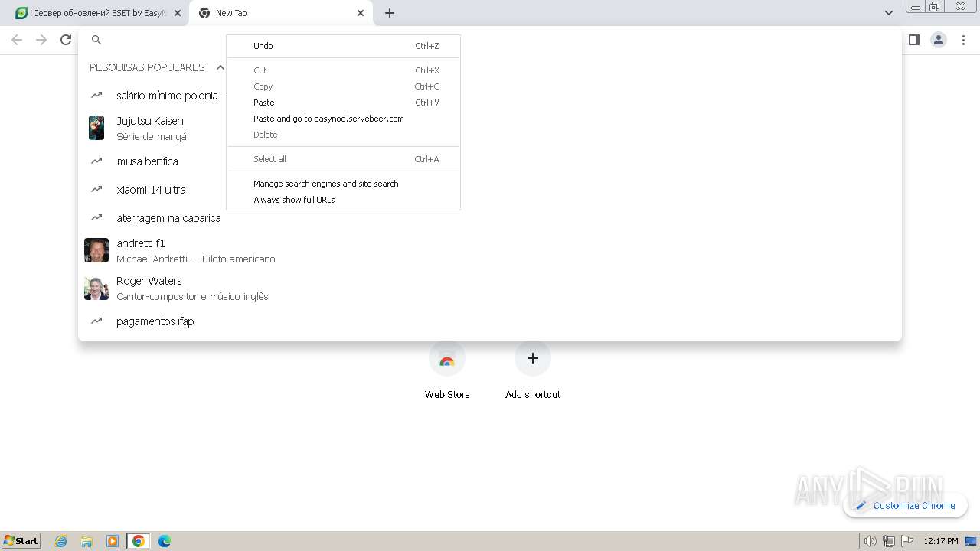This screenshot has height=551, width=980.
Task: Pick the andretti f1 suggestion
Action: point(490,250)
